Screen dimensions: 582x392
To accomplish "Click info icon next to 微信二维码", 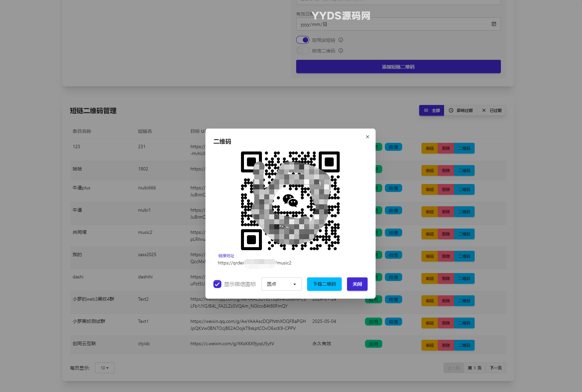I will (341, 50).
